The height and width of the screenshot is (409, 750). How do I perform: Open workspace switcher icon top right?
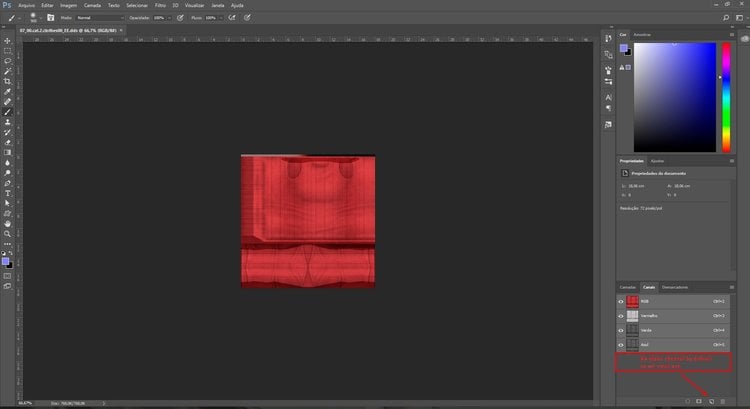(739, 18)
